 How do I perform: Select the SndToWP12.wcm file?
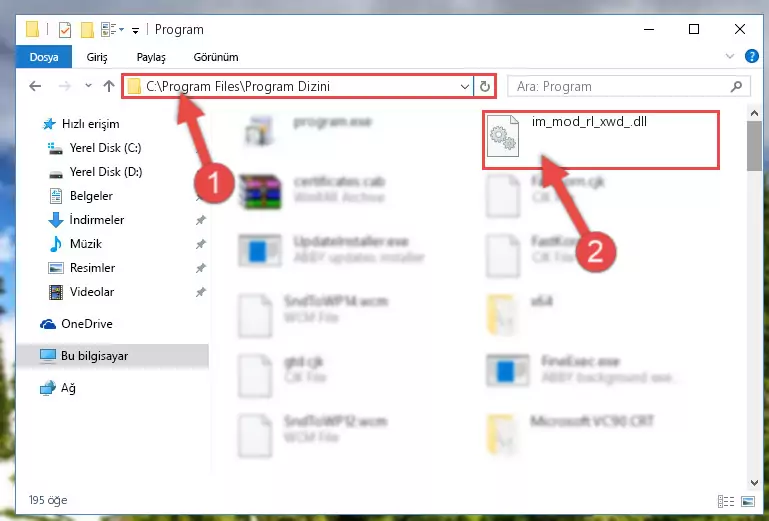coord(313,436)
